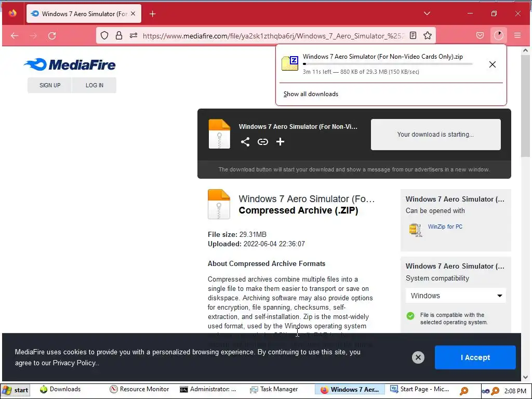Click the SIGN UP button
This screenshot has width=532, height=399.
click(x=50, y=85)
